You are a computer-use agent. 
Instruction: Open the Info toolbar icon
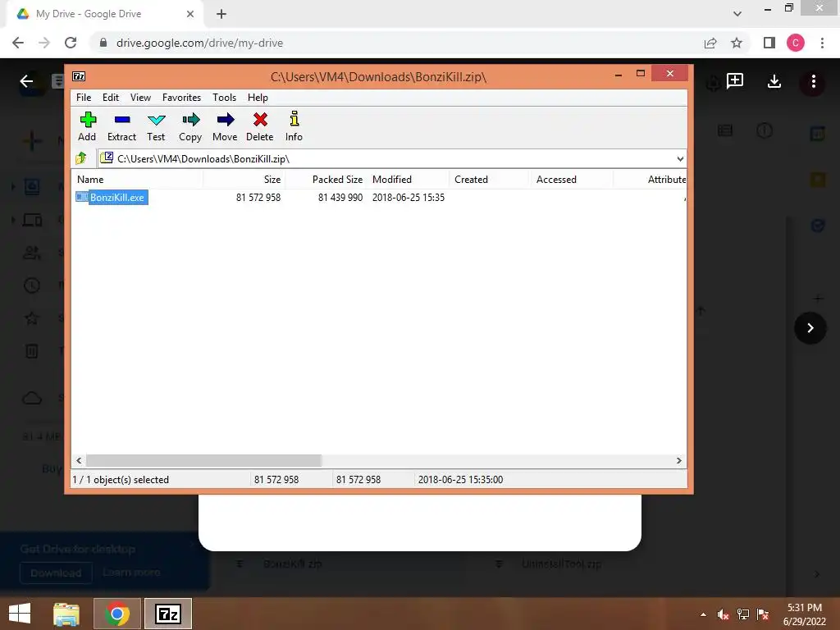pos(294,127)
